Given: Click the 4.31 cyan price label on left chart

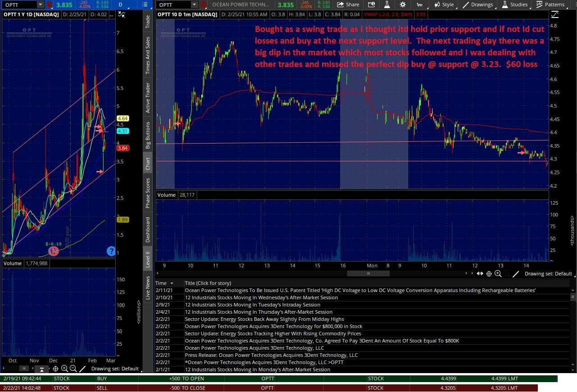Looking at the screenshot, I should pos(123,131).
